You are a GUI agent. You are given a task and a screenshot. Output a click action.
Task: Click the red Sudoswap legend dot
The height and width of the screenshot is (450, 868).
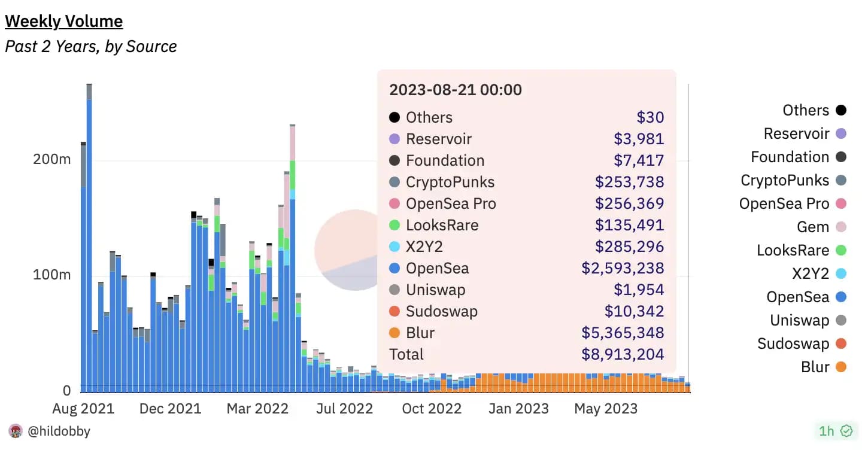coord(841,343)
